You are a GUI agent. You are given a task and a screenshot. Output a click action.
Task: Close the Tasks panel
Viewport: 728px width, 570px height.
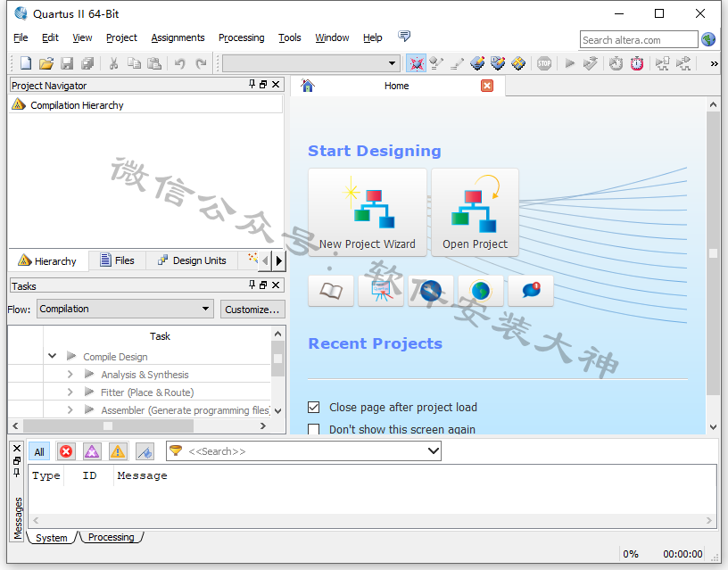(276, 285)
